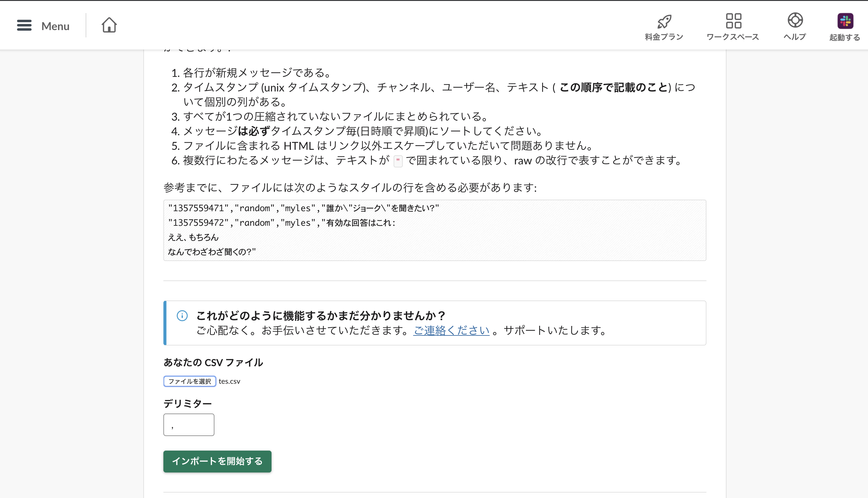868x498 pixels.
Task: Open the ヘルプ menu entry
Action: [795, 38]
